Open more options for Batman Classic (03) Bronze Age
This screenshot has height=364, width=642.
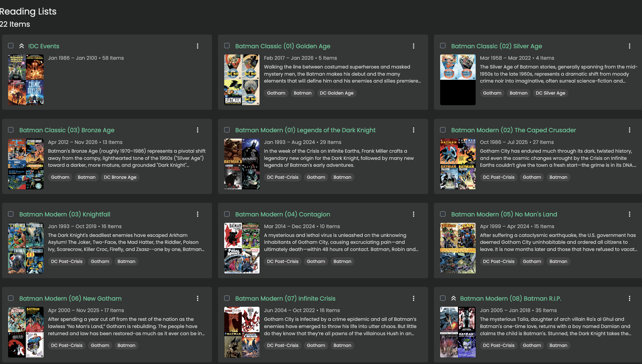[197, 130]
